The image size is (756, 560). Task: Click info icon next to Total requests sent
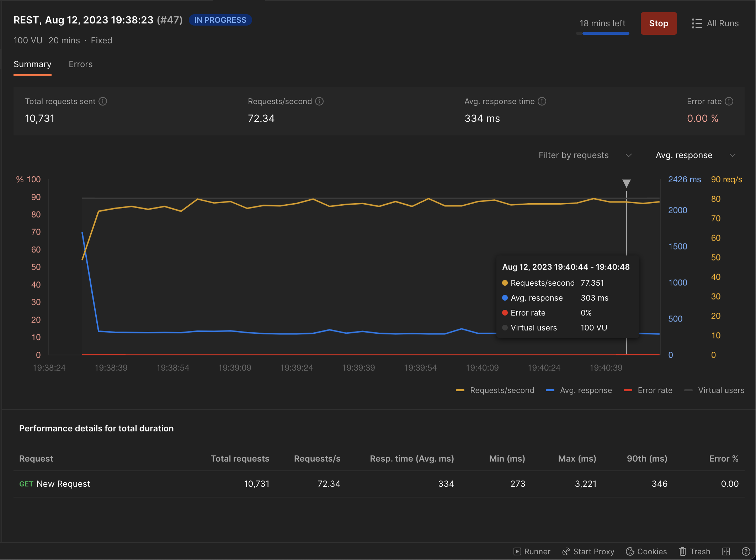[103, 101]
